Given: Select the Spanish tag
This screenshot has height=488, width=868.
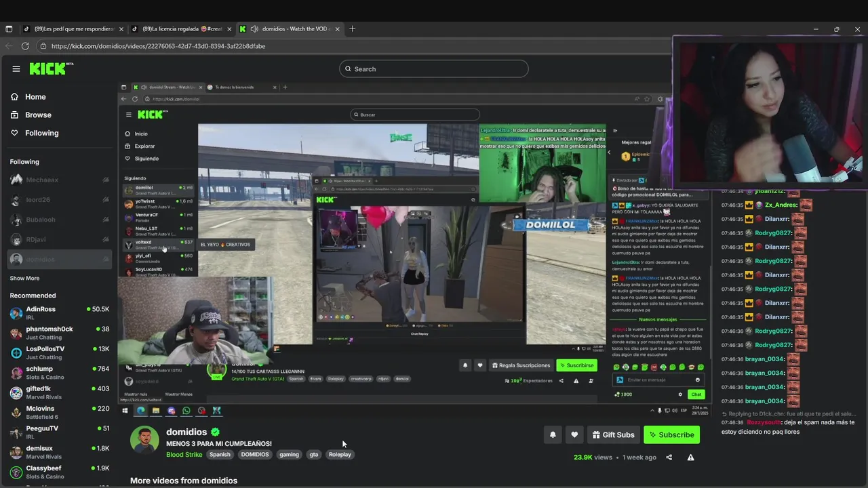Looking at the screenshot, I should [220, 455].
